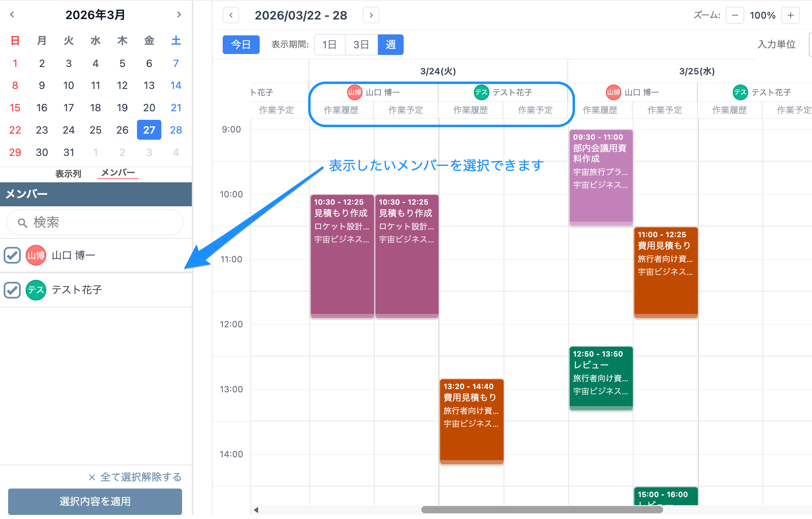The image size is (812, 519).
Task: Uncheck 山口博一 in the member list
Action: click(x=12, y=255)
